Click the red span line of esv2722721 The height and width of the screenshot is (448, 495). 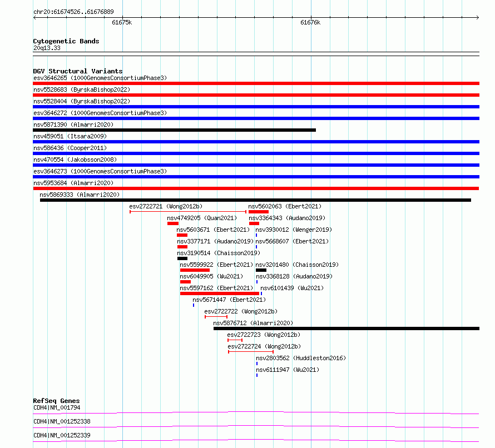point(188,212)
